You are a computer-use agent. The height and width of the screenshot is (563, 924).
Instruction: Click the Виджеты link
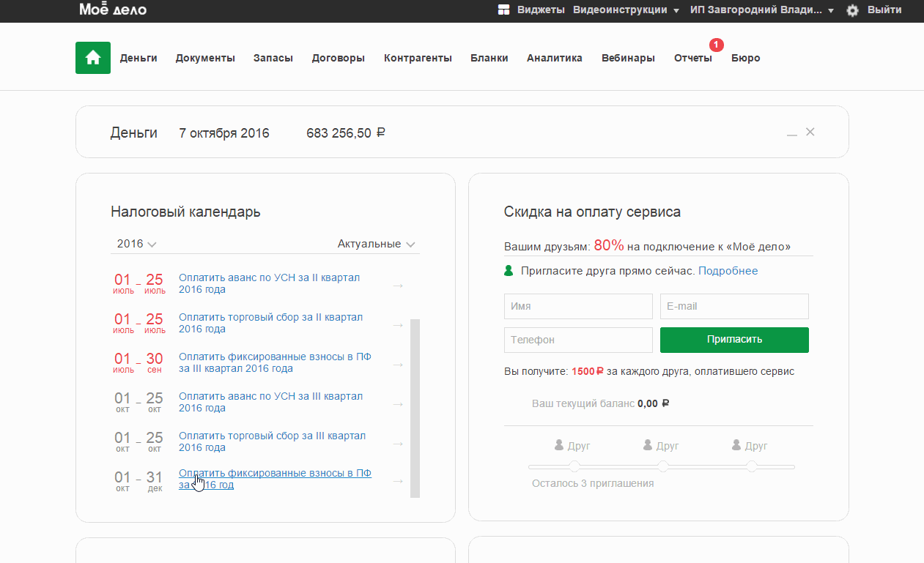pyautogui.click(x=541, y=10)
